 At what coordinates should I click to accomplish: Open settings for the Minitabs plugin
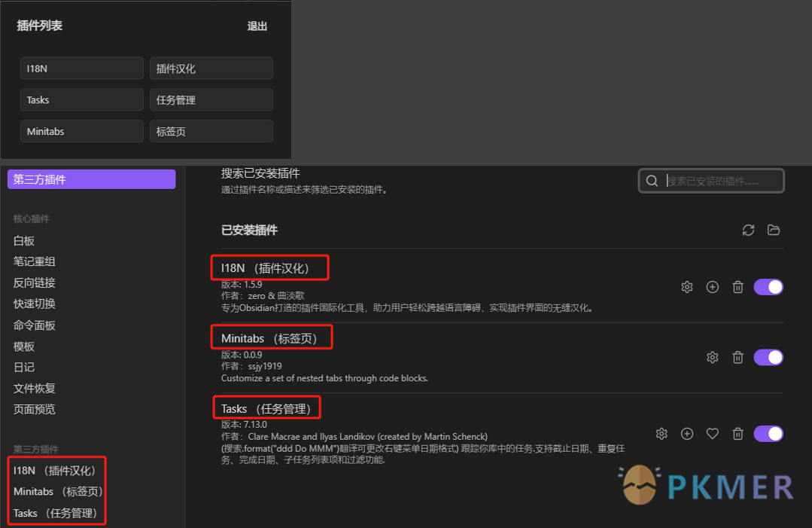[712, 357]
